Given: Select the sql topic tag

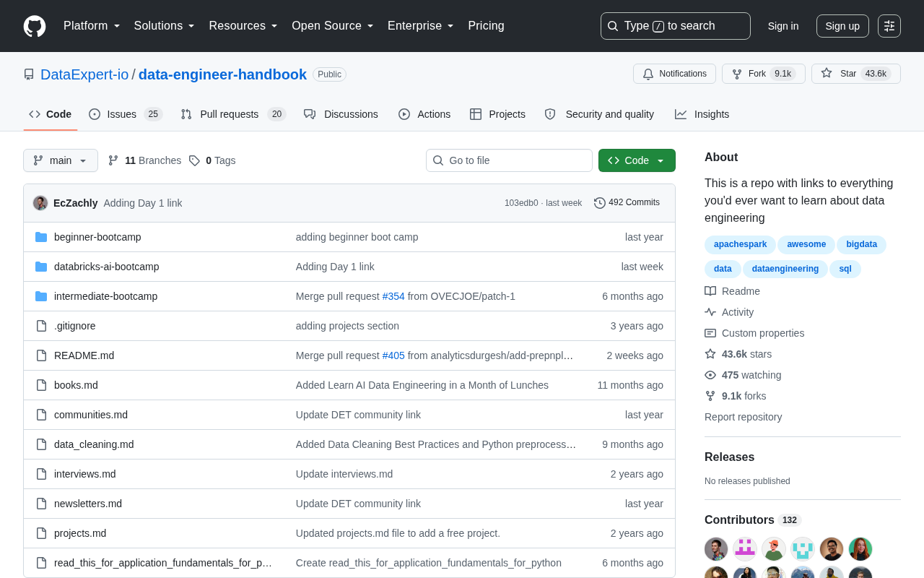Looking at the screenshot, I should (845, 269).
